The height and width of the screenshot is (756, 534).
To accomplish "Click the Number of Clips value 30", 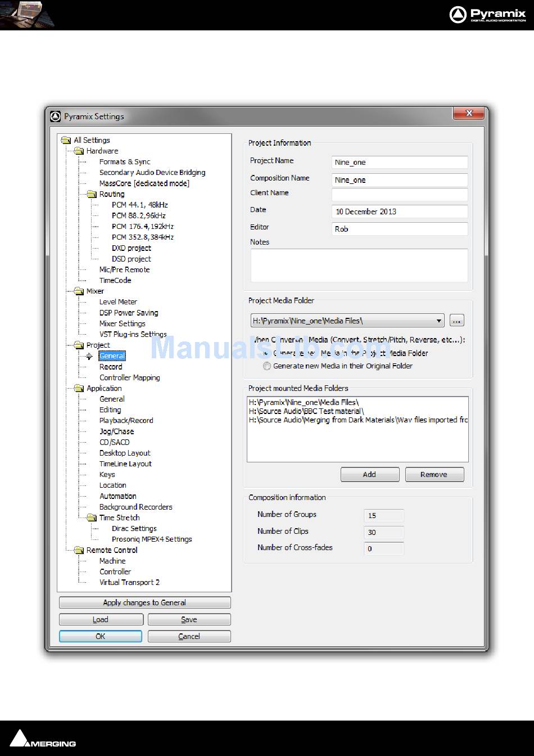I will 384,532.
